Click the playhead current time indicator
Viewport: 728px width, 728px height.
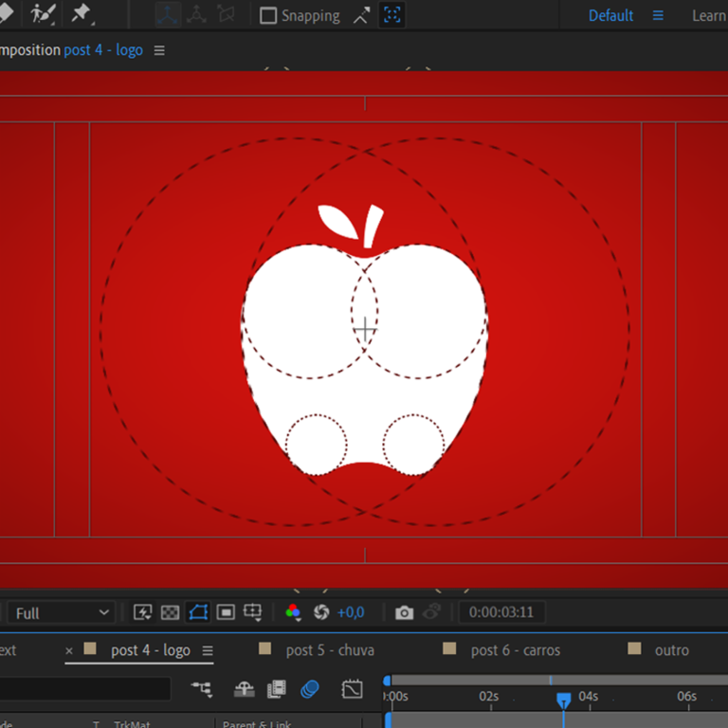[563, 700]
